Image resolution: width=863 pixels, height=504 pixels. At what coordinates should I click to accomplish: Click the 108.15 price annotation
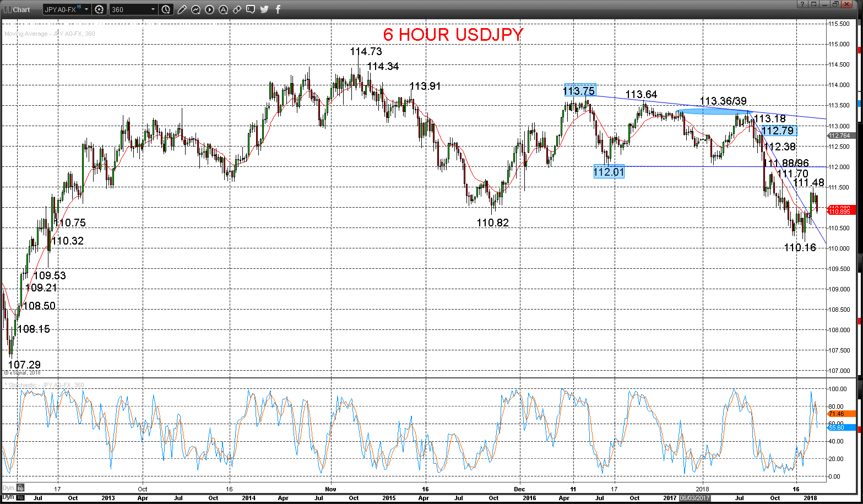click(x=34, y=329)
